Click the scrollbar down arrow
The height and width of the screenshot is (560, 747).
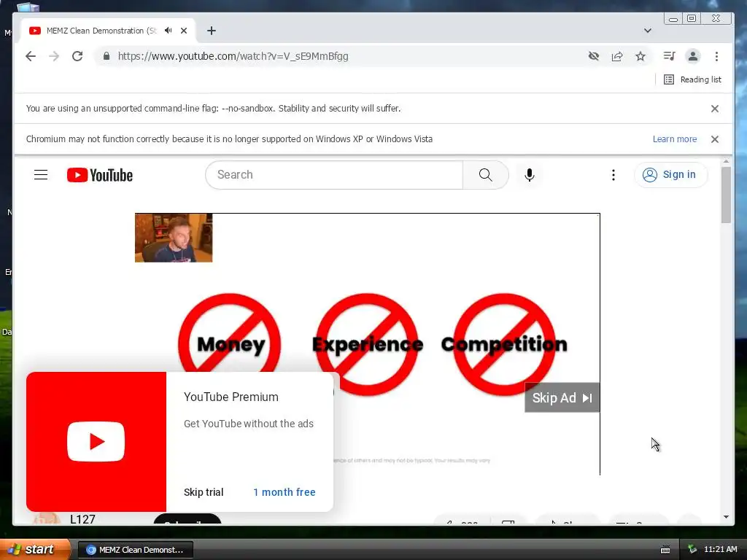[726, 517]
